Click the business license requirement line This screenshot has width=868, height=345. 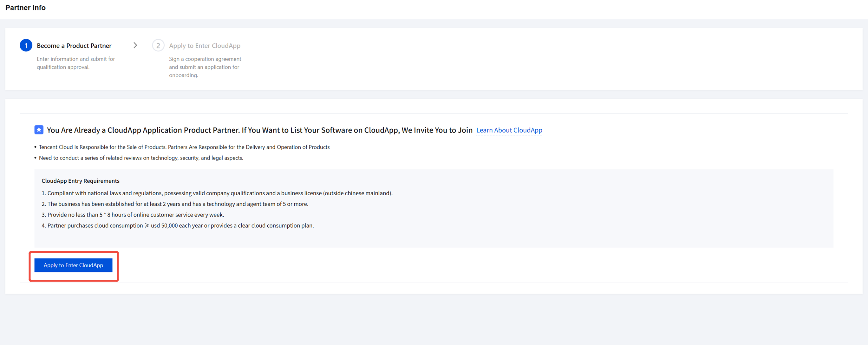click(220, 193)
